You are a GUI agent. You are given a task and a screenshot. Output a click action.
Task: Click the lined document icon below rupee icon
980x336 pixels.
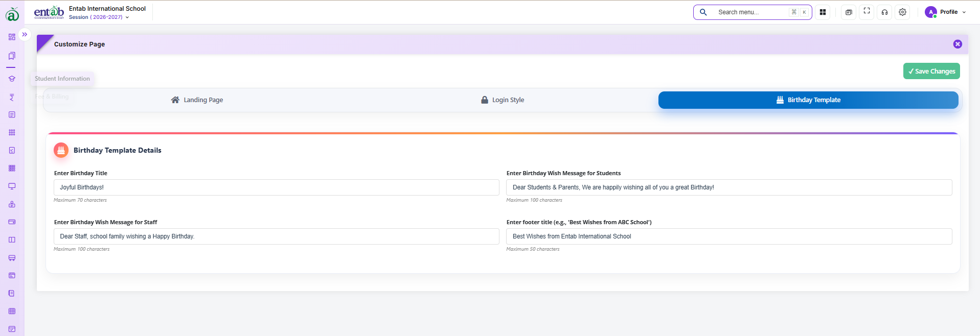(x=12, y=114)
